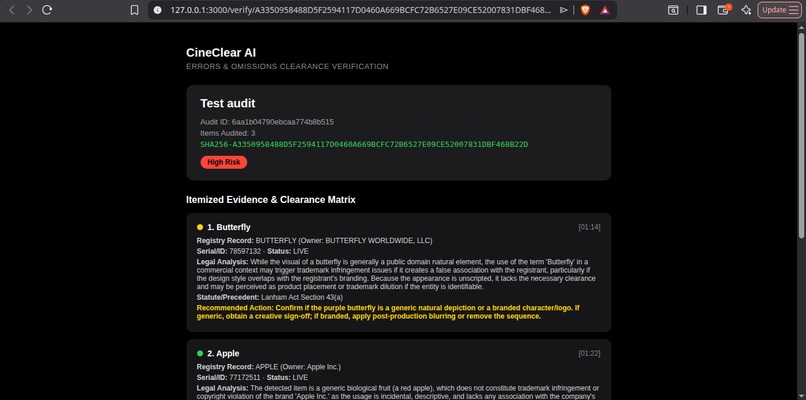
Task: Select the green SHA256 hash string
Action: [364, 144]
